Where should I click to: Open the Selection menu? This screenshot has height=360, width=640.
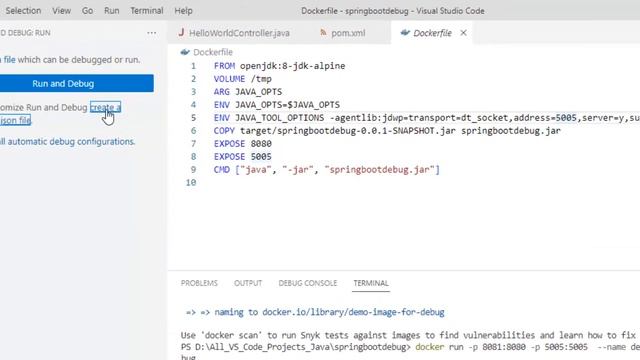(x=23, y=11)
